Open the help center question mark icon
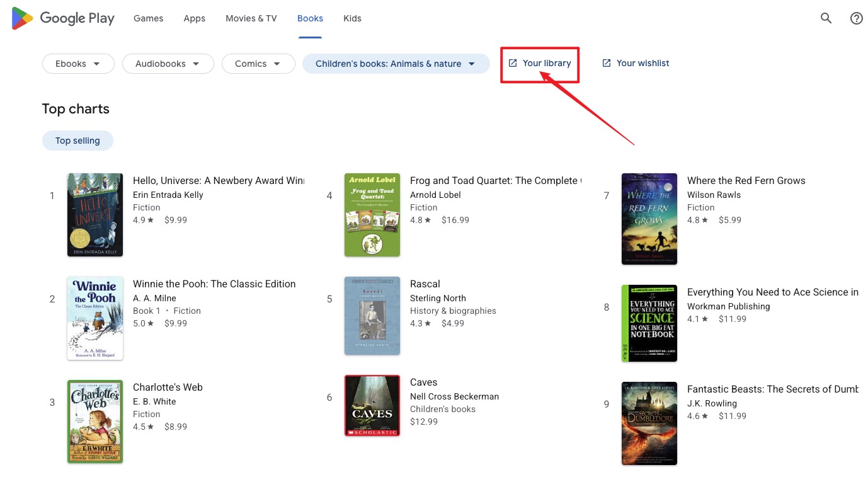The height and width of the screenshot is (477, 868). pyautogui.click(x=857, y=18)
